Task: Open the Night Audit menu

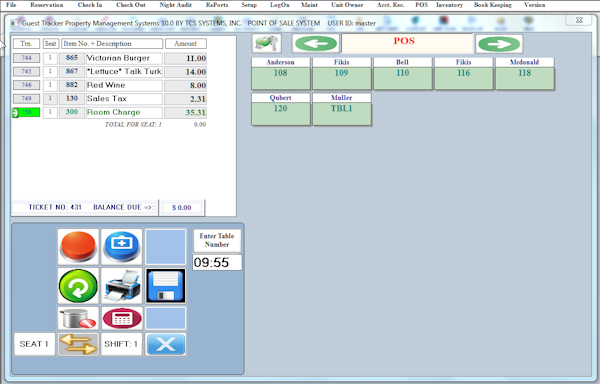Action: pos(175,5)
